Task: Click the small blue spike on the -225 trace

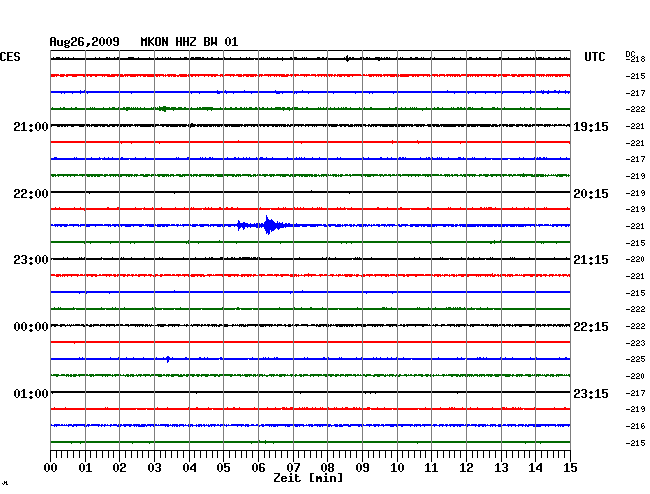Action: pos(168,359)
